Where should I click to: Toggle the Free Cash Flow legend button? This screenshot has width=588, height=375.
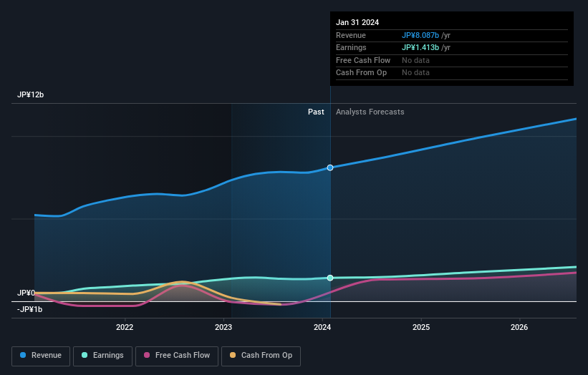[x=177, y=356]
